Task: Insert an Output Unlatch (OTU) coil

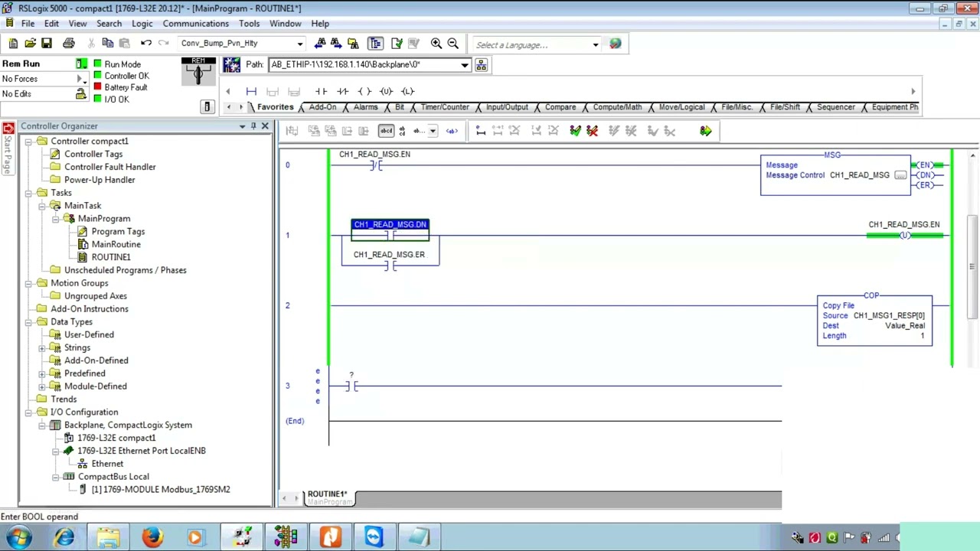Action: (386, 91)
